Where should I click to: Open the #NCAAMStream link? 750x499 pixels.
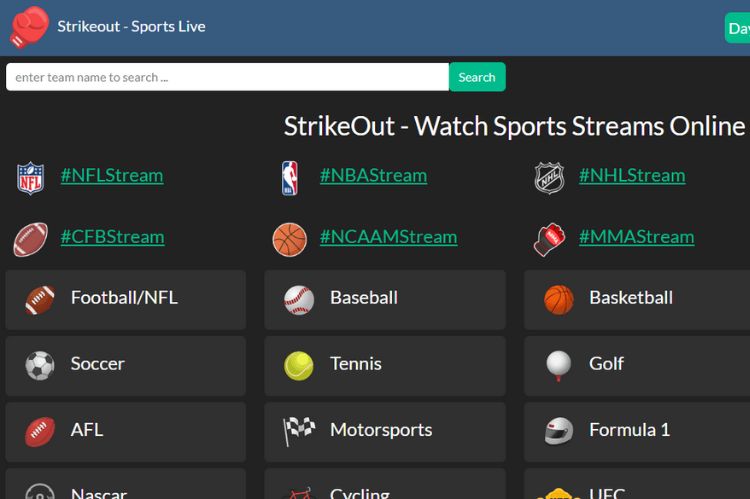pyautogui.click(x=388, y=237)
